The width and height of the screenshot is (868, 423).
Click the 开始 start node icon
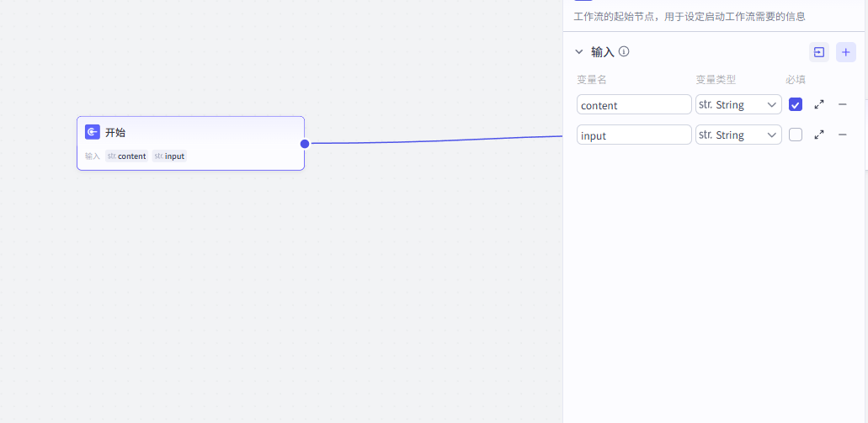pyautogui.click(x=93, y=132)
